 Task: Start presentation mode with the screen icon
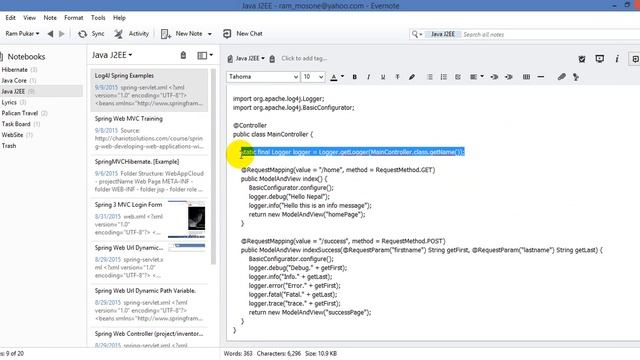pyautogui.click(x=600, y=59)
